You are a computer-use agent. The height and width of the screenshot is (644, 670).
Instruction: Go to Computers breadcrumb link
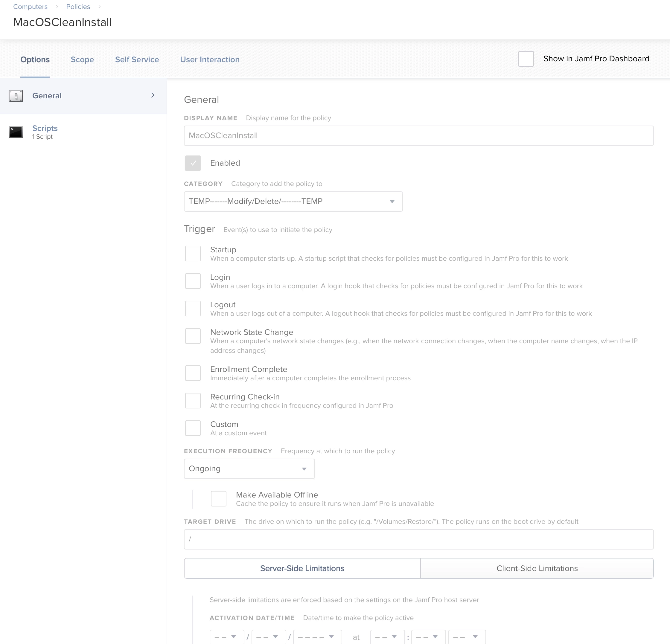click(31, 7)
